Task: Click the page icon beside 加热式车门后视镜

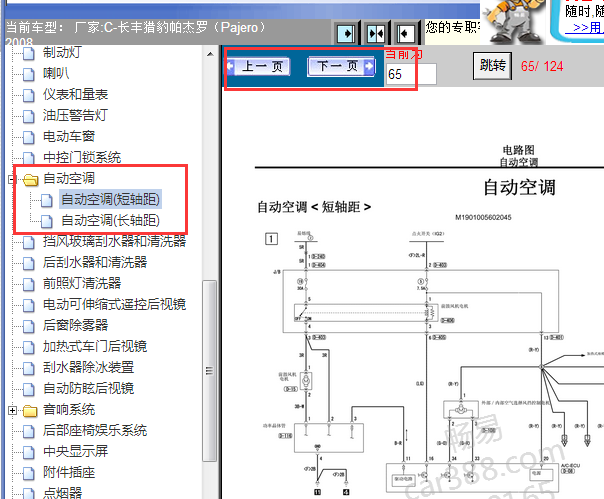Action: tap(29, 347)
